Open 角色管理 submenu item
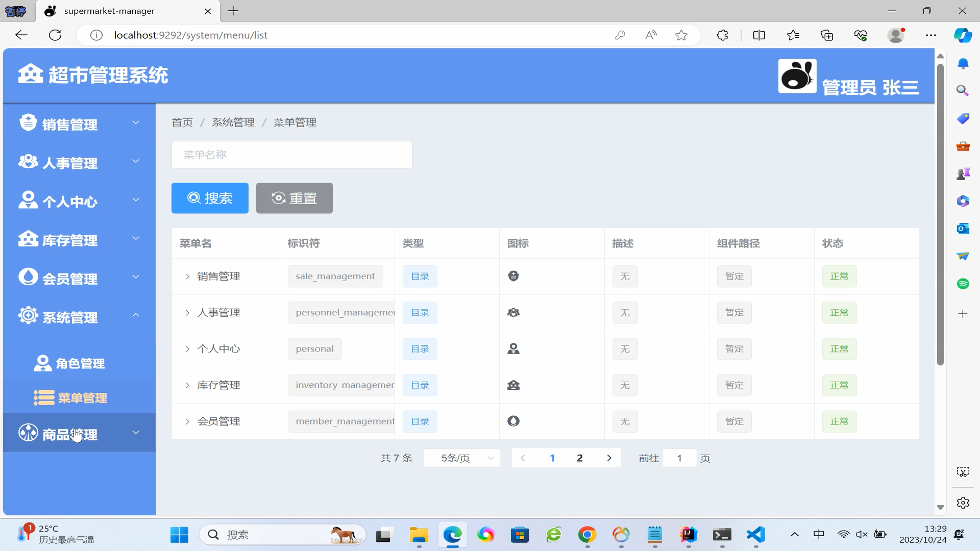 80,363
